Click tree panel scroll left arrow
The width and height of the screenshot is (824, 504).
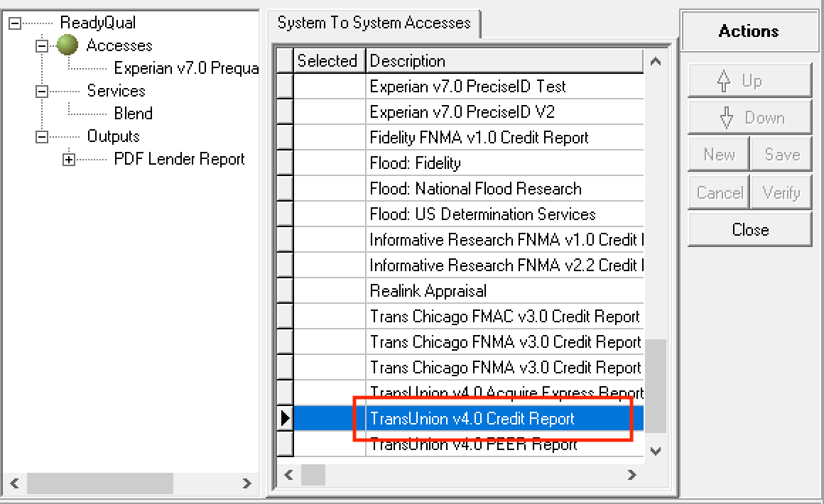[15, 483]
